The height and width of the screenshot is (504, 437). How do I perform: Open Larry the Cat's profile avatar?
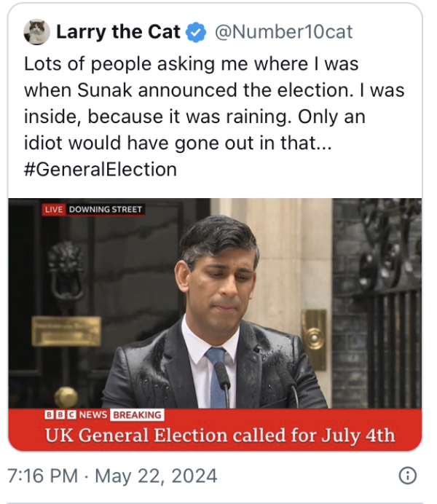pyautogui.click(x=36, y=31)
